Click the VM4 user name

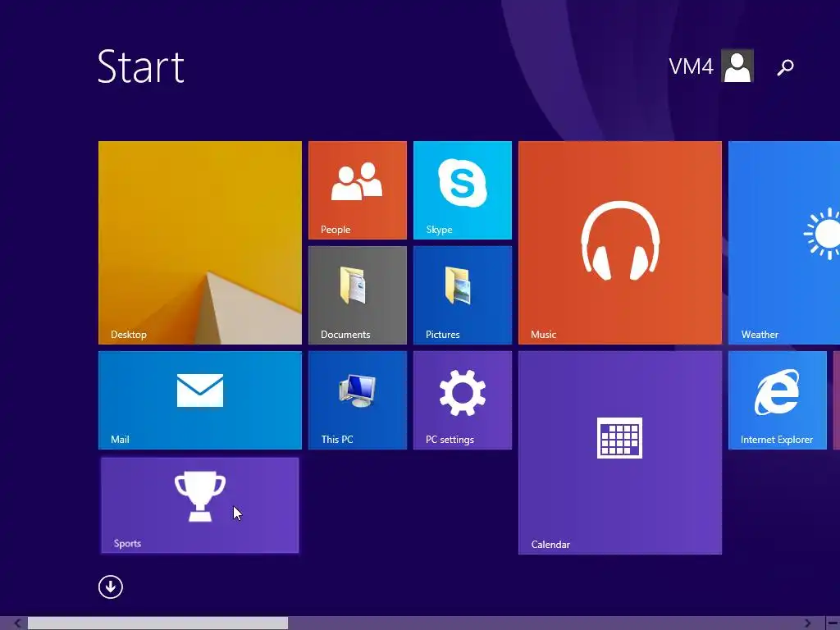click(x=691, y=66)
